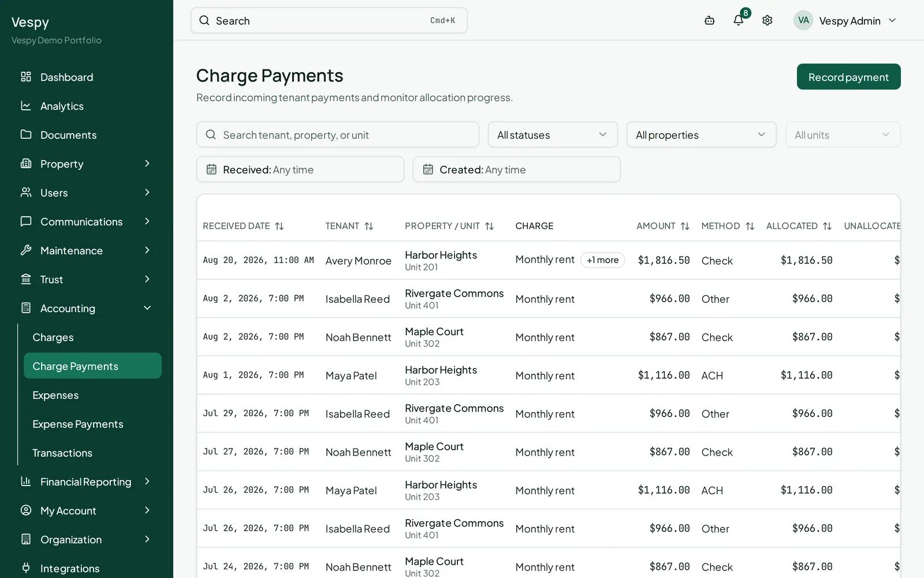Open Vespy Admin account menu chevron
Viewport: 924px width, 578px height.
tap(892, 20)
